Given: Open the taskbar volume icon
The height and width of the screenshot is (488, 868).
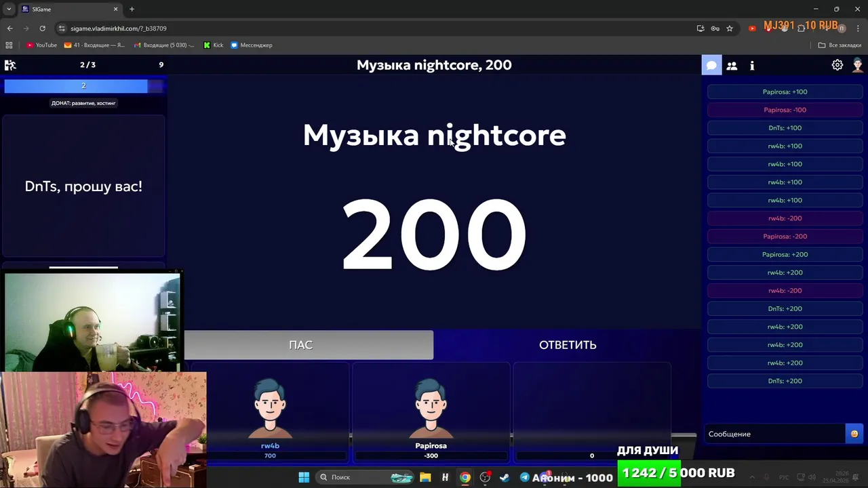Looking at the screenshot, I should (x=812, y=477).
